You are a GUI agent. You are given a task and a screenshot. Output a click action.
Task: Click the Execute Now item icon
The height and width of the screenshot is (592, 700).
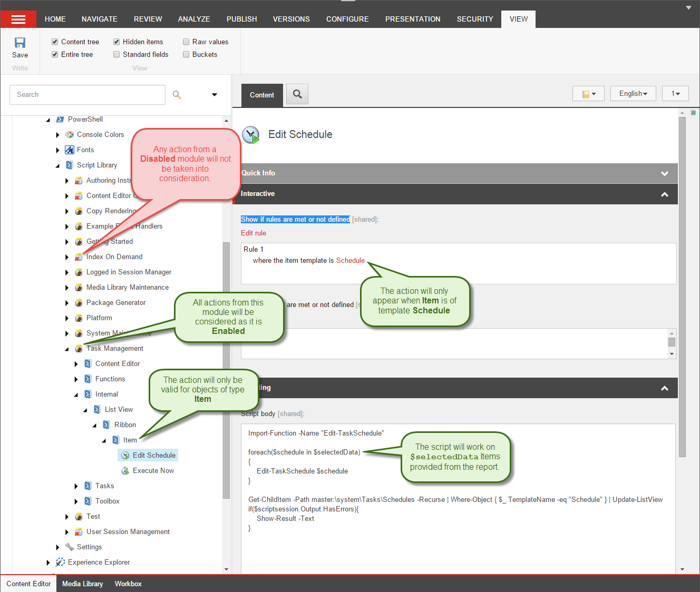[125, 471]
